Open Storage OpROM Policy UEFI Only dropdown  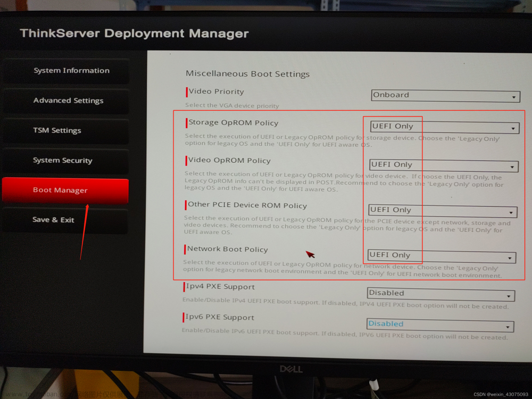444,127
